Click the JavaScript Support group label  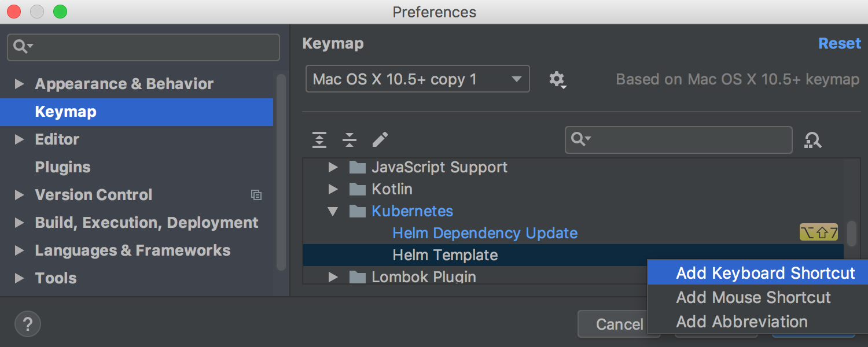[439, 167]
